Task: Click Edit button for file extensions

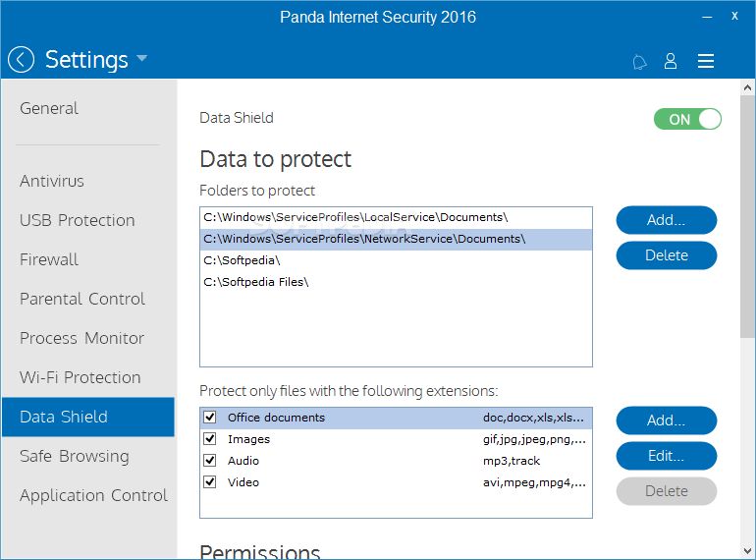Action: [x=667, y=456]
